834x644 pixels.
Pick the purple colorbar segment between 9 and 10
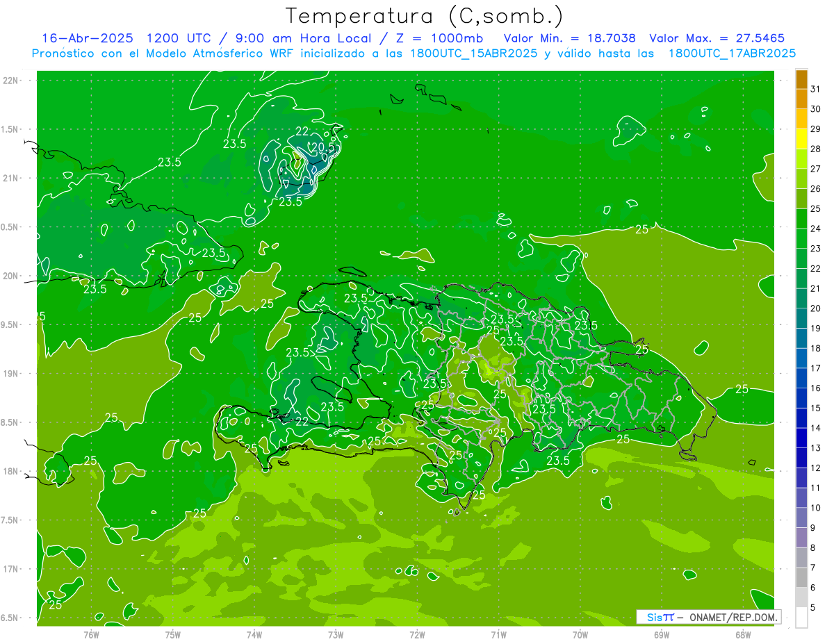802,518
